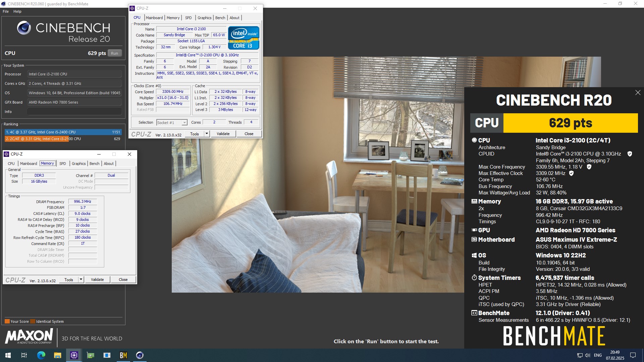The height and width of the screenshot is (362, 644).
Task: Open Bench tab in upper CPU-Z window
Action: [x=220, y=18]
